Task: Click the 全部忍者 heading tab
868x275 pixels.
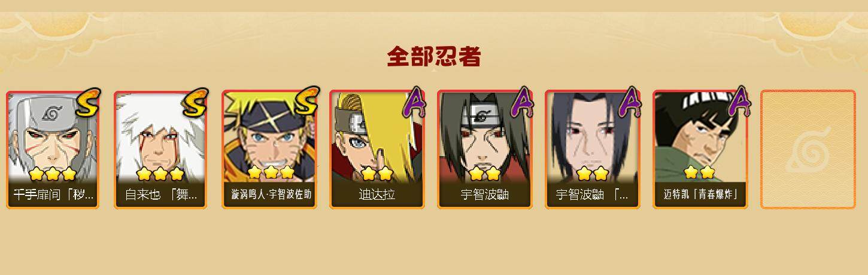Action: pos(434,57)
